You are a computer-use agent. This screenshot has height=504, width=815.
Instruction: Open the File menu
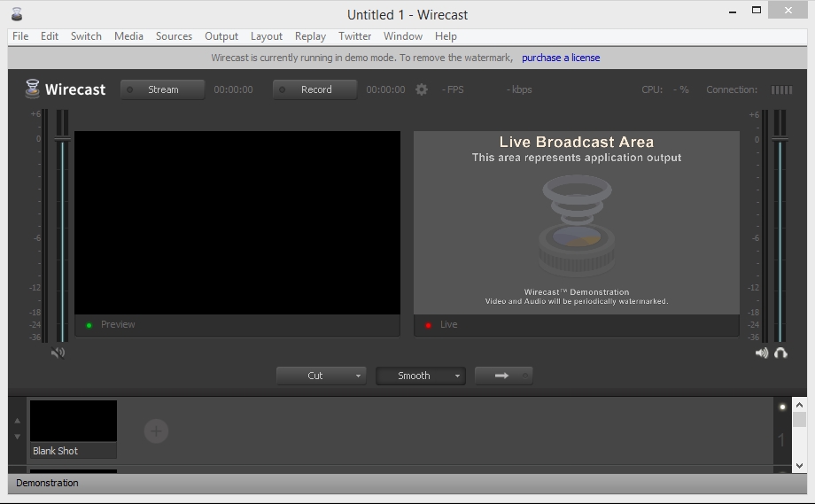pos(20,36)
